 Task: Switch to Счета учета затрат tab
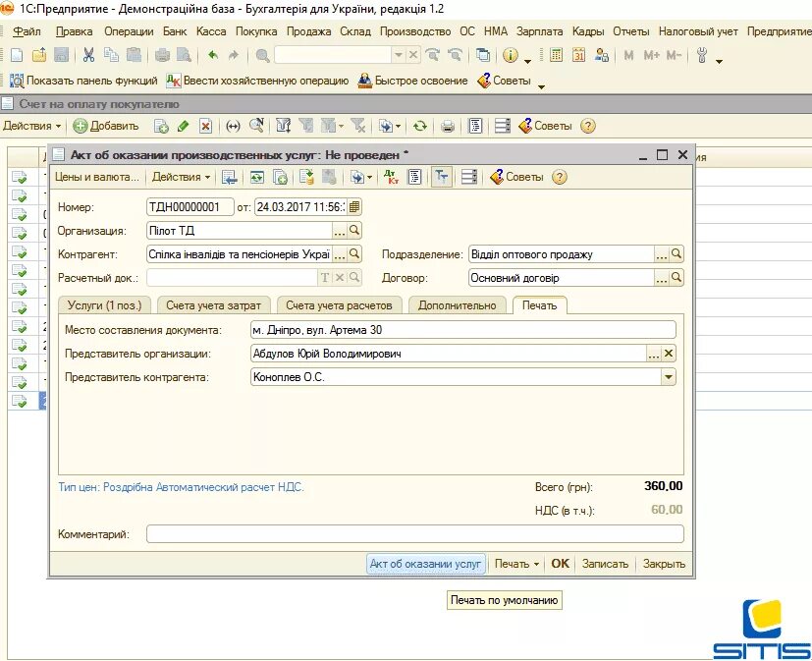[x=213, y=305]
